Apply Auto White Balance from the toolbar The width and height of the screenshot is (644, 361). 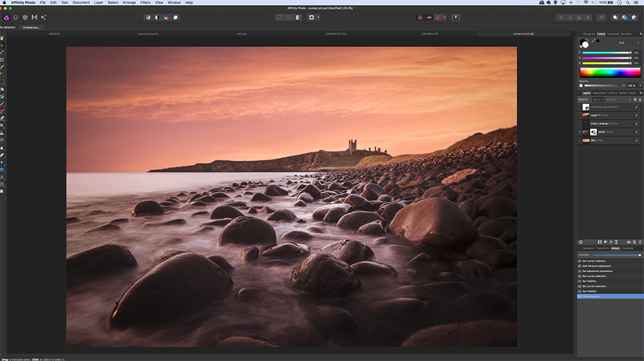point(175,17)
